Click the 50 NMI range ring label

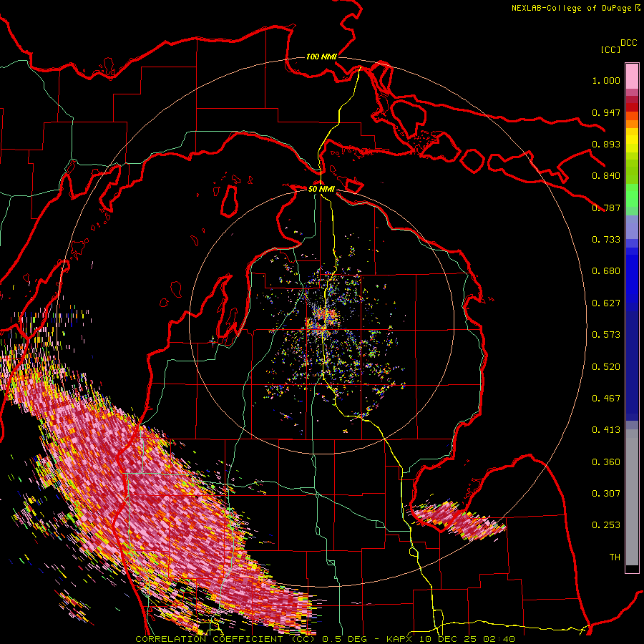pos(321,189)
